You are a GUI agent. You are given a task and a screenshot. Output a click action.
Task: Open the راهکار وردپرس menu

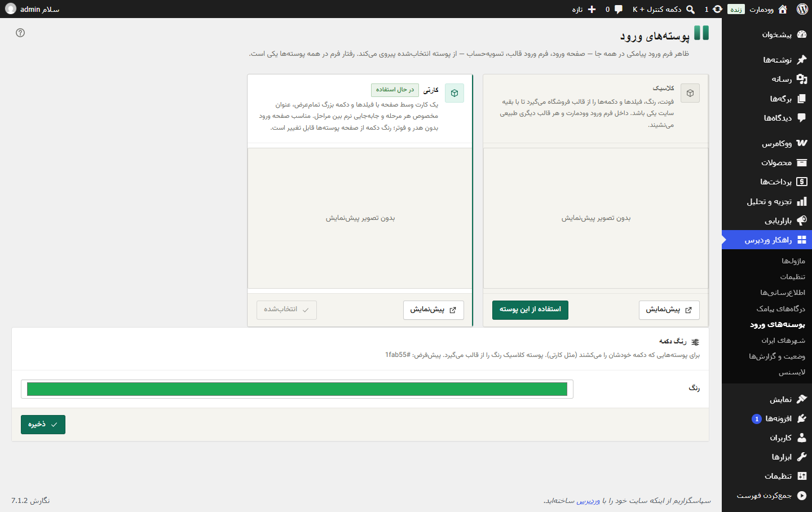click(767, 240)
